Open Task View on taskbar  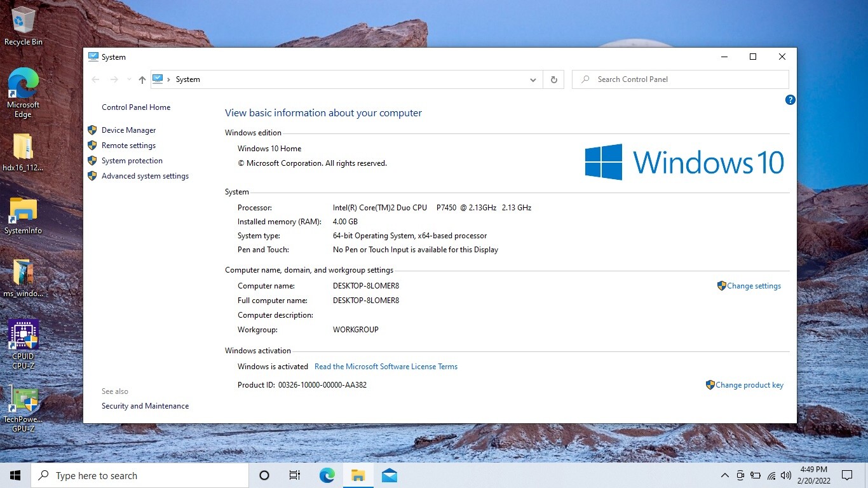pos(295,475)
